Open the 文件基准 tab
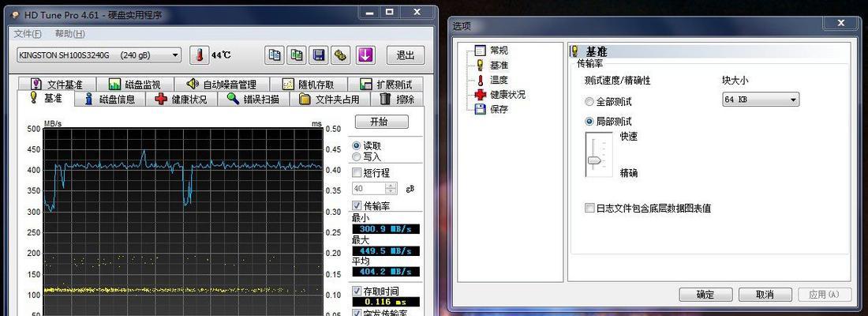The width and height of the screenshot is (868, 316). click(x=57, y=85)
